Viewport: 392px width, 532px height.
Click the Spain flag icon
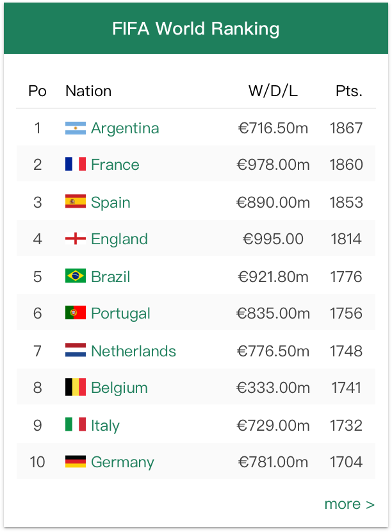(75, 202)
